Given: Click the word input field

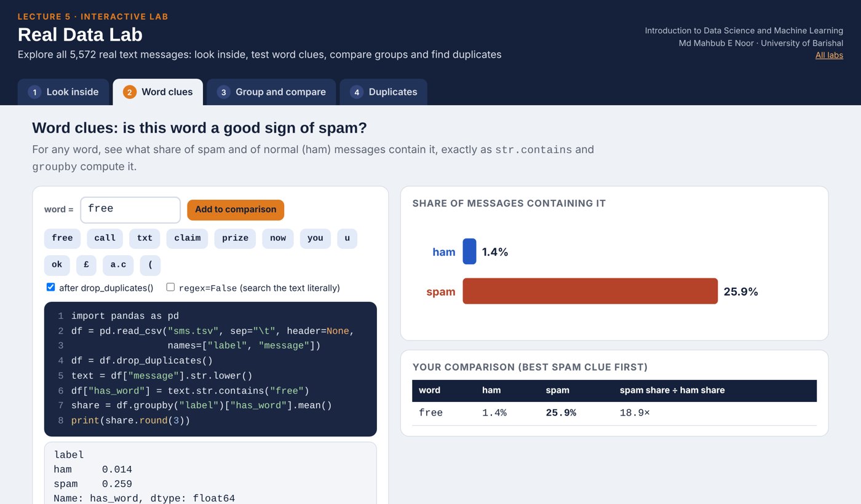Looking at the screenshot, I should click(130, 210).
